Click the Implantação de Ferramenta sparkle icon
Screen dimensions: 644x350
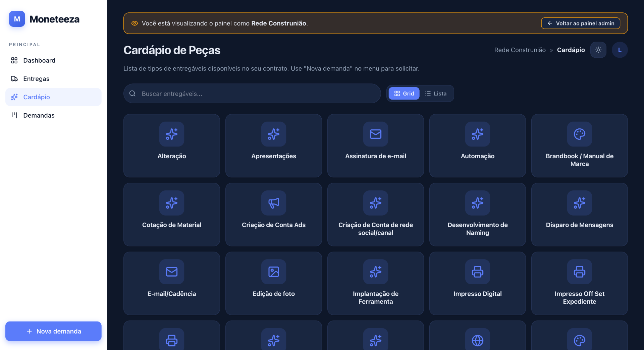[376, 272]
